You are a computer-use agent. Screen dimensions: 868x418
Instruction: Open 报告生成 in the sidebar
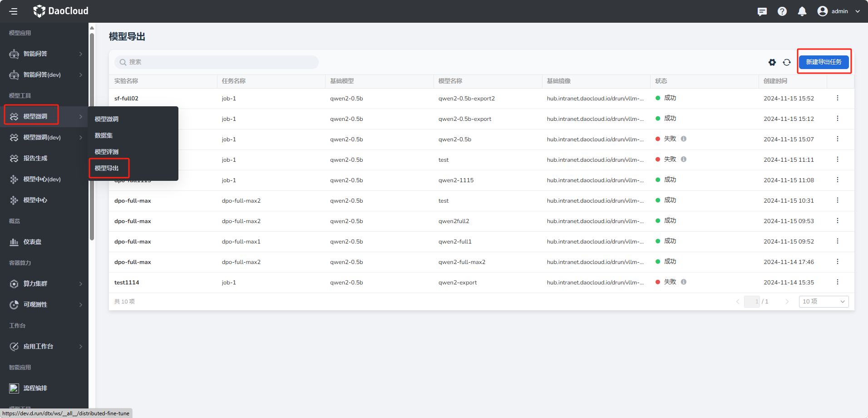click(35, 158)
